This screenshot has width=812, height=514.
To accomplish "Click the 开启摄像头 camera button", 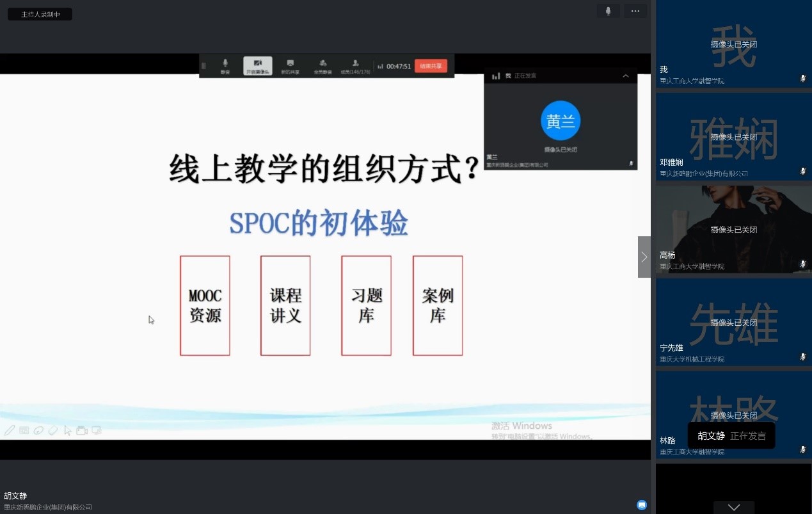I will coord(257,65).
